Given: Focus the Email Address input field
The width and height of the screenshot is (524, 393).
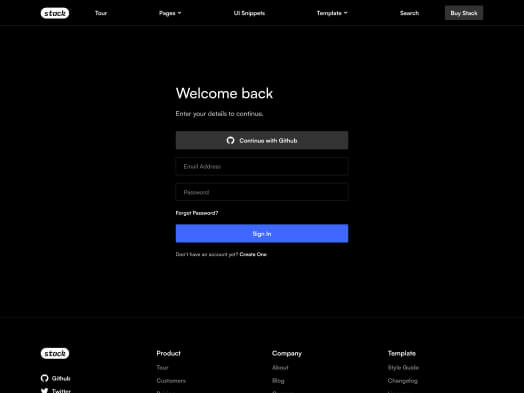Looking at the screenshot, I should tap(262, 166).
